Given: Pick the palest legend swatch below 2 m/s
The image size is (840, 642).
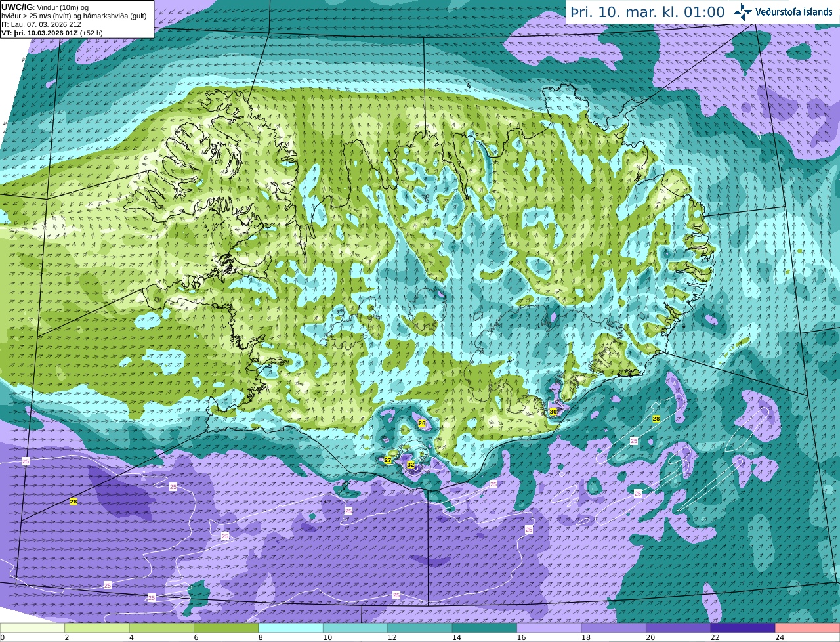Looking at the screenshot, I should click(32, 628).
